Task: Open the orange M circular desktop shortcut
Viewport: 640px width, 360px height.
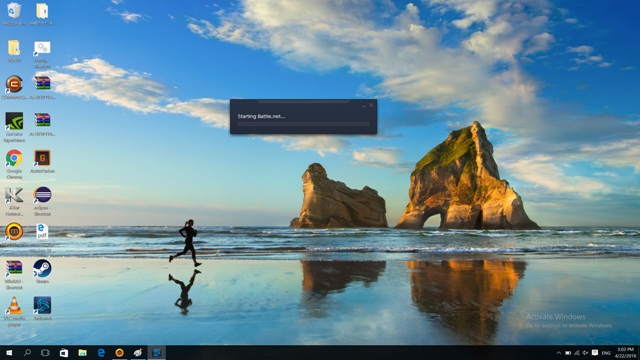Action: (14, 231)
